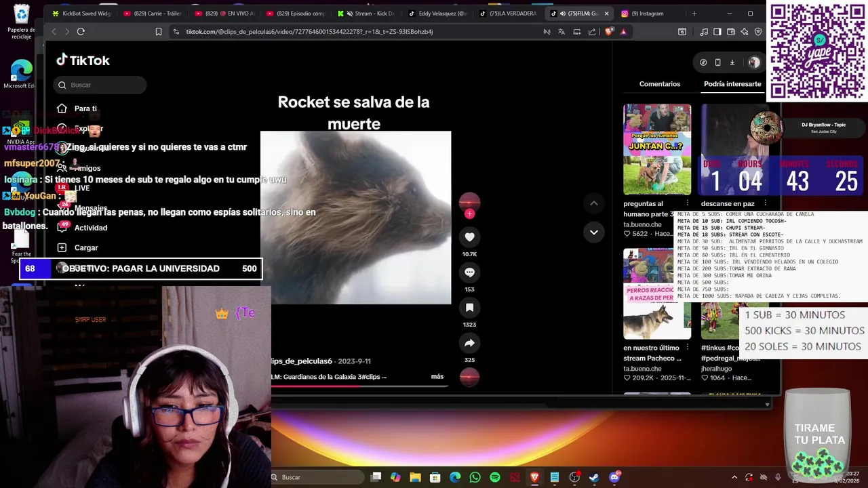Like the Rocket video with the heart icon
The height and width of the screenshot is (488, 868).
pos(469,237)
